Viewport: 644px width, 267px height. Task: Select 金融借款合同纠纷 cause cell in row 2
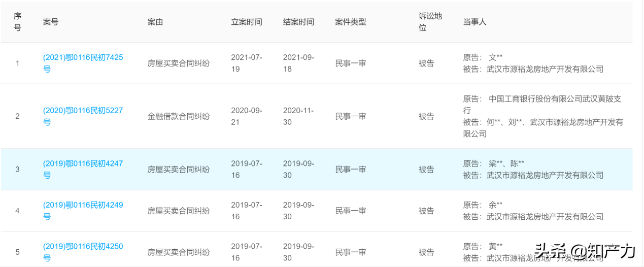click(x=179, y=116)
